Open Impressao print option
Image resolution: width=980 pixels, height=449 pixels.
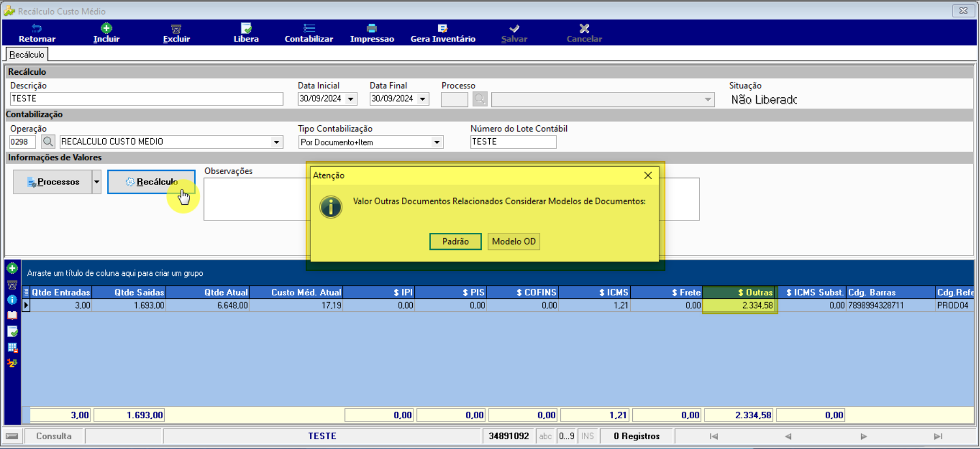click(x=372, y=33)
